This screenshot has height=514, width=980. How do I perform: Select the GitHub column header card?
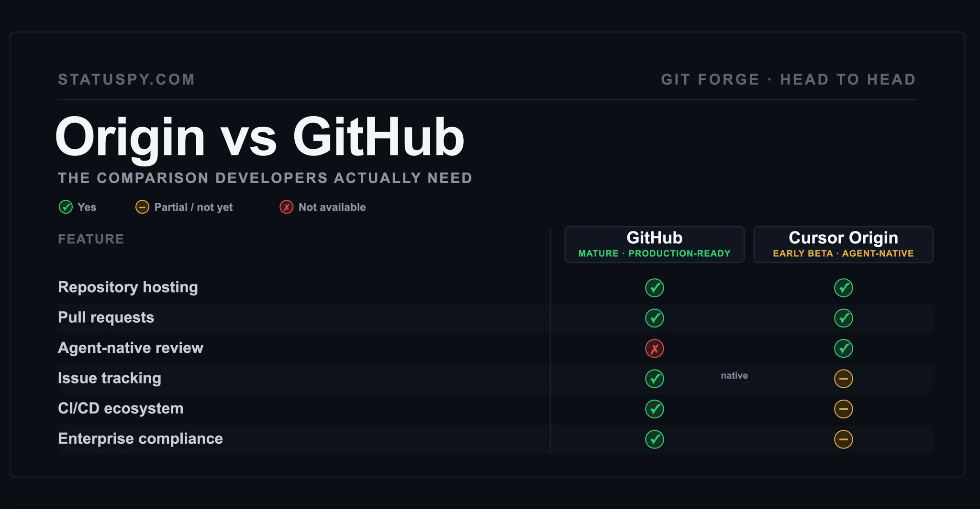point(655,244)
